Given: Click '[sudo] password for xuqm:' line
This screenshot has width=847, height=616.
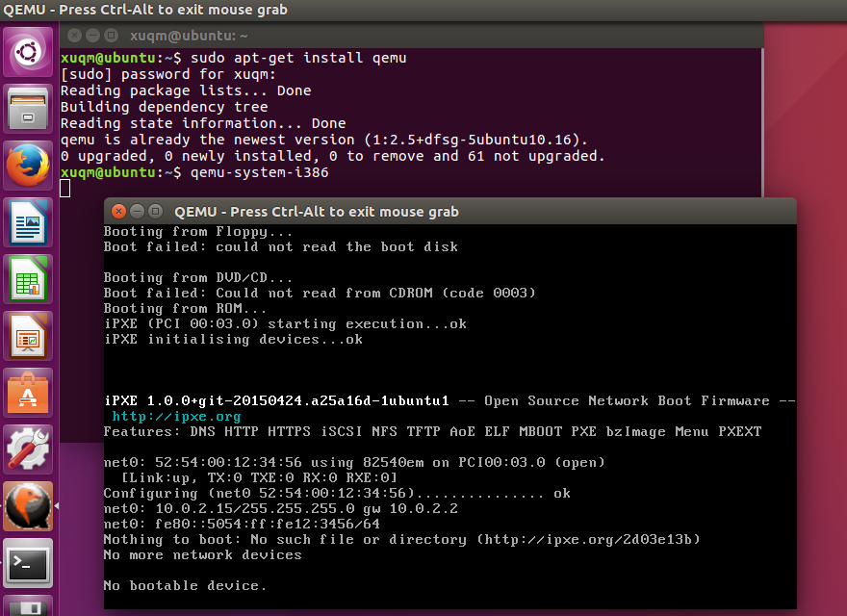Looking at the screenshot, I should coord(168,74).
